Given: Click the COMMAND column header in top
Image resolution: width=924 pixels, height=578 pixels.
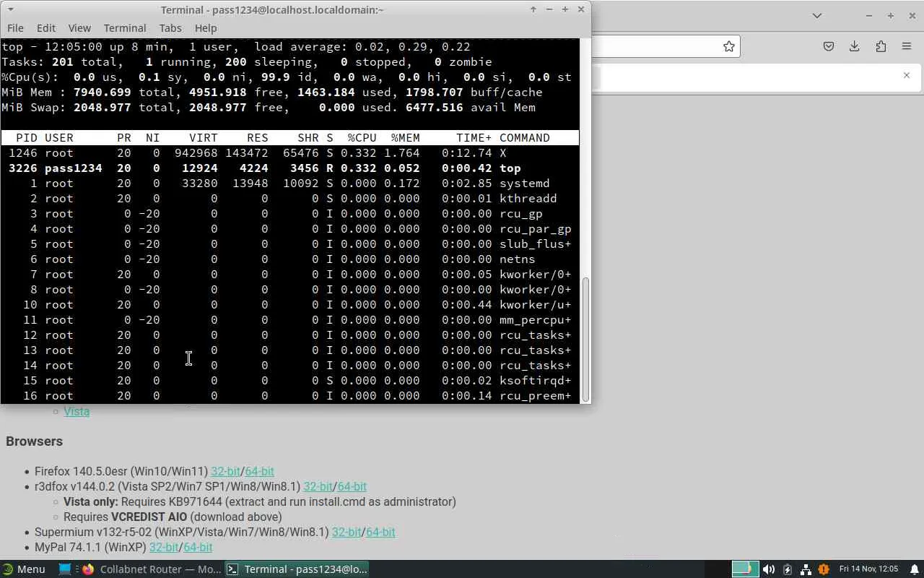Looking at the screenshot, I should click(x=525, y=137).
